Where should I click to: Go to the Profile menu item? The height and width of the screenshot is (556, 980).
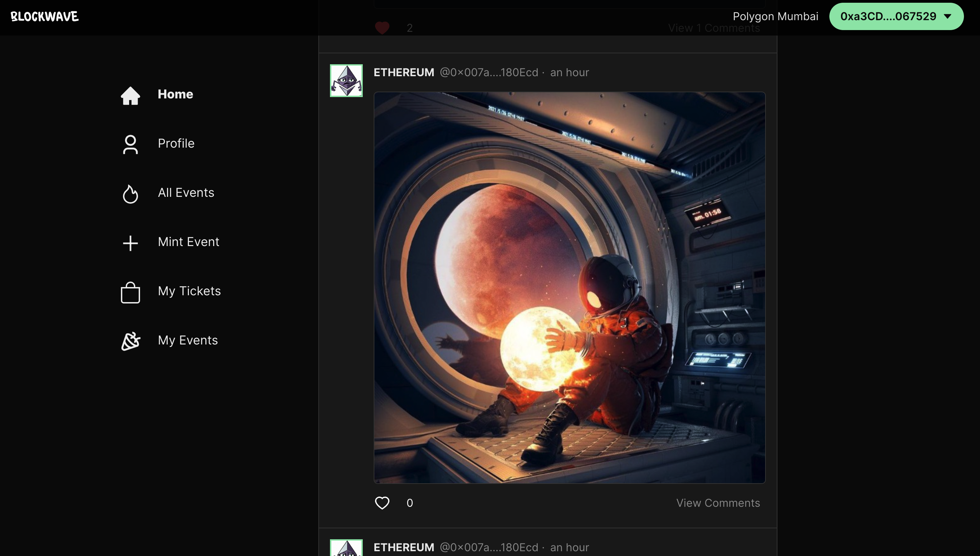click(x=176, y=143)
